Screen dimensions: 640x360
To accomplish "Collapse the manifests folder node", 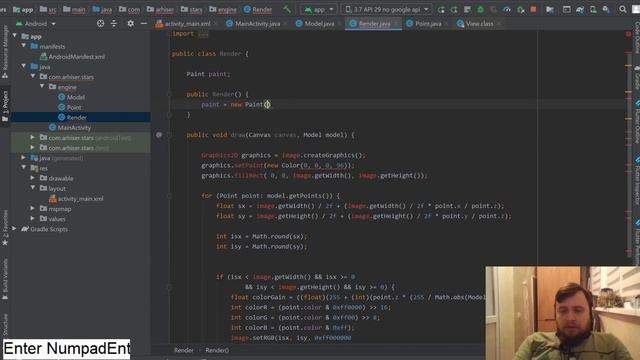I will pyautogui.click(x=24, y=46).
